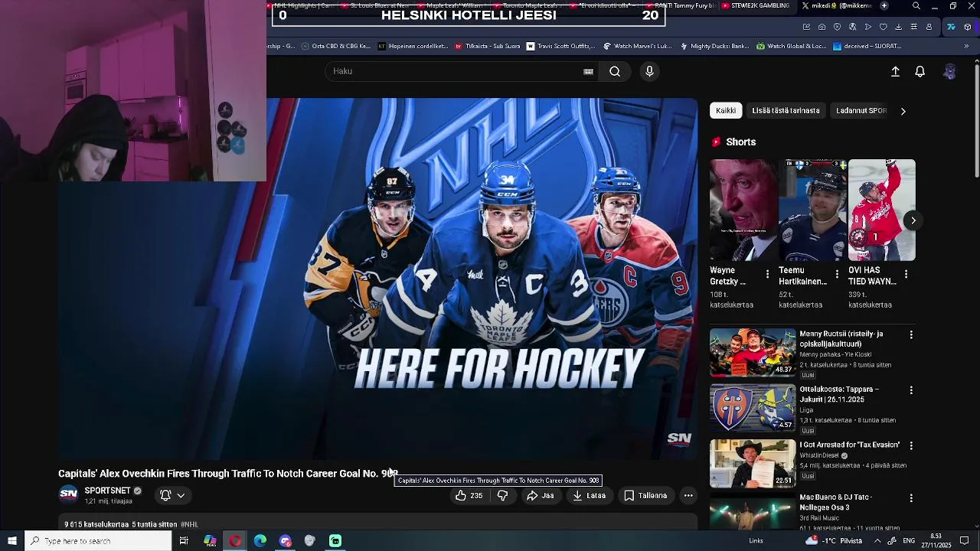
Task: Expand hidden bookmarks with the chevron
Action: [x=966, y=46]
